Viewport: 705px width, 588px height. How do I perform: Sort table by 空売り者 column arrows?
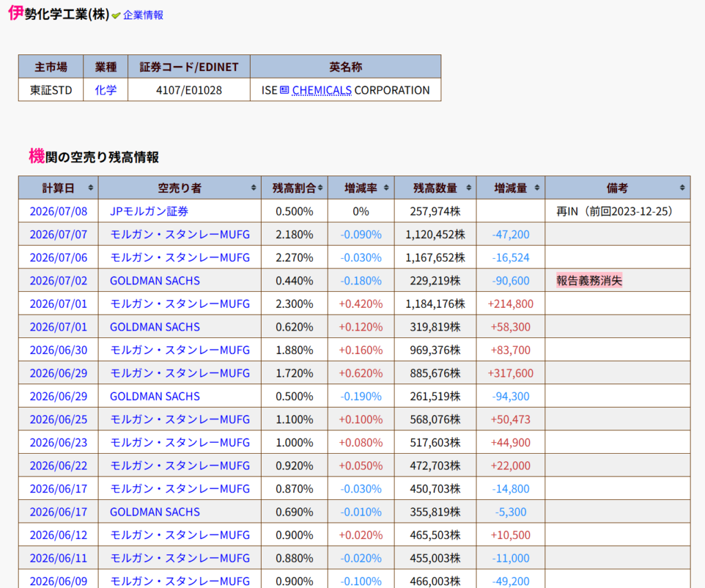coord(253,188)
